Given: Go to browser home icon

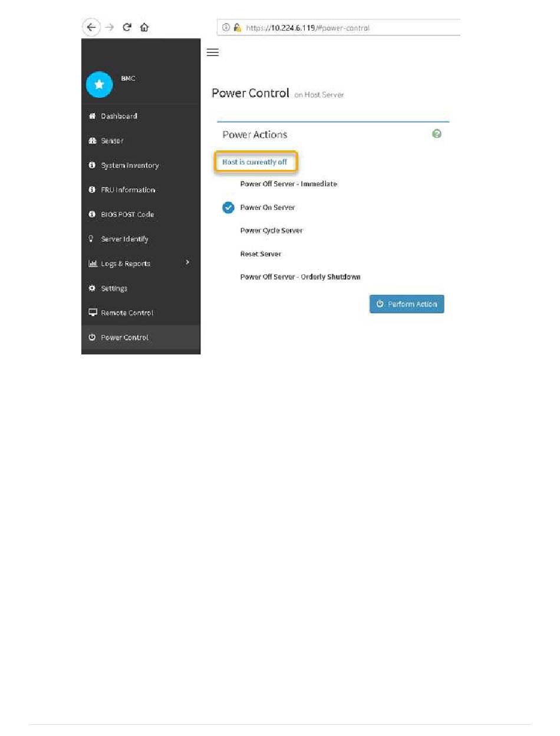Looking at the screenshot, I should coord(144,27).
